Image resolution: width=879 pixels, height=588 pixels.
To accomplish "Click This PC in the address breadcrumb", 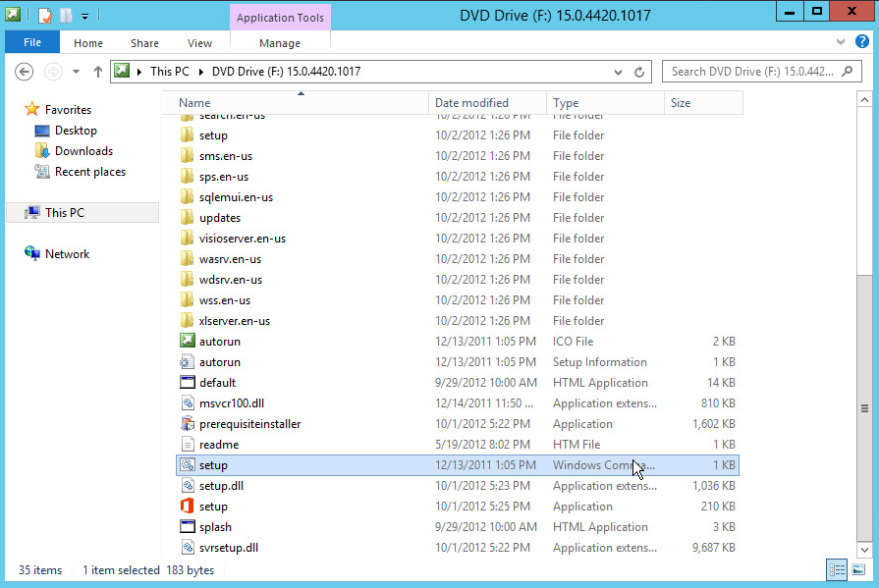I will click(x=169, y=72).
